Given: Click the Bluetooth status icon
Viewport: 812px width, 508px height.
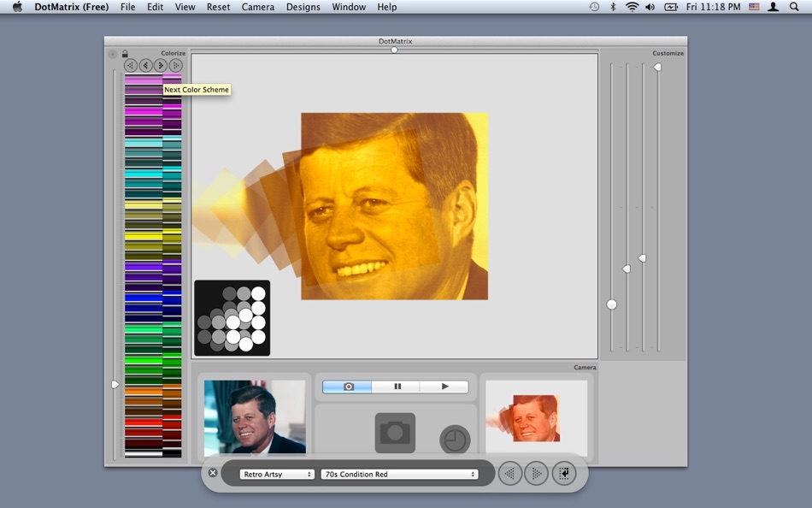Looking at the screenshot, I should 613,7.
